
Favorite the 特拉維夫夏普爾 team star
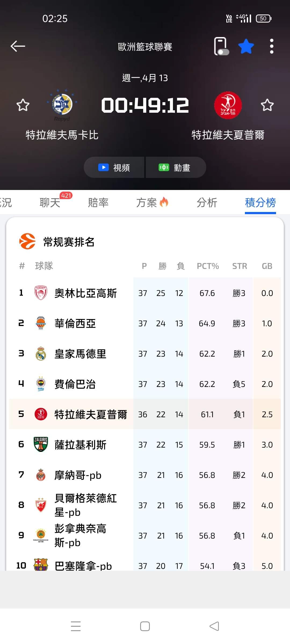tap(267, 105)
